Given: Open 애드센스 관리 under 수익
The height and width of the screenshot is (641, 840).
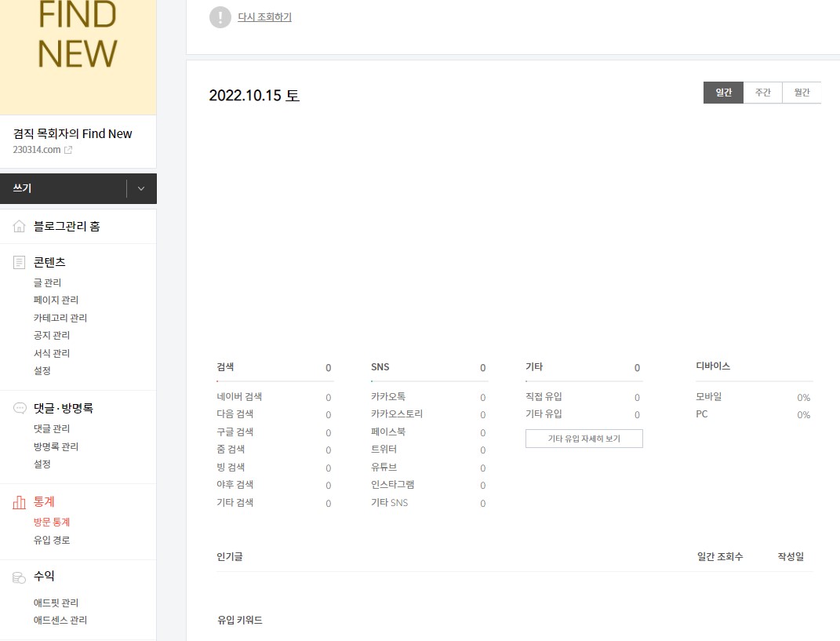Looking at the screenshot, I should 60,620.
